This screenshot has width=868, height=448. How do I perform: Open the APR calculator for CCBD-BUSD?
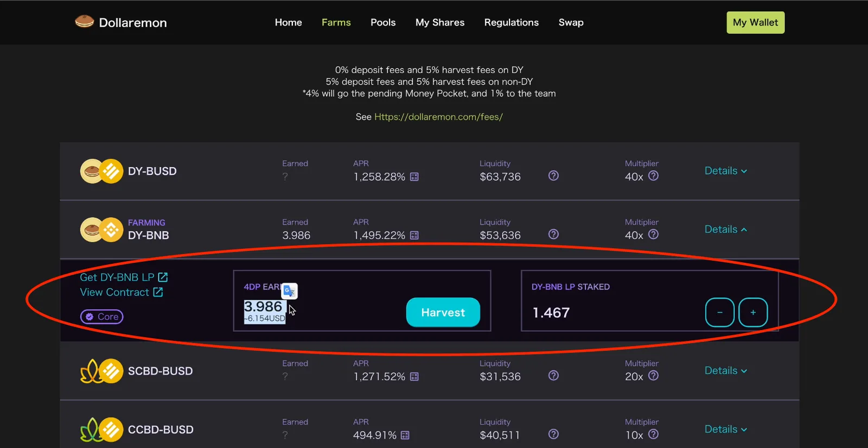tap(405, 435)
